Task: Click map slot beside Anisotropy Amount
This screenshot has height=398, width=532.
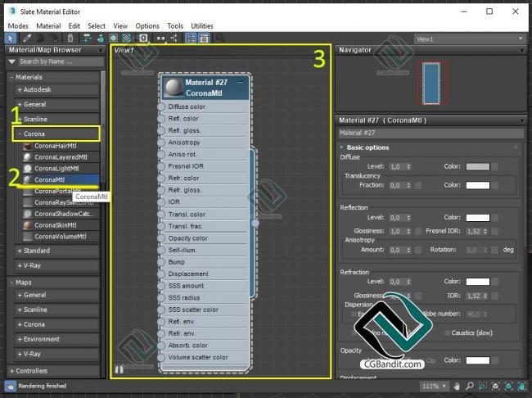Action: [x=418, y=250]
